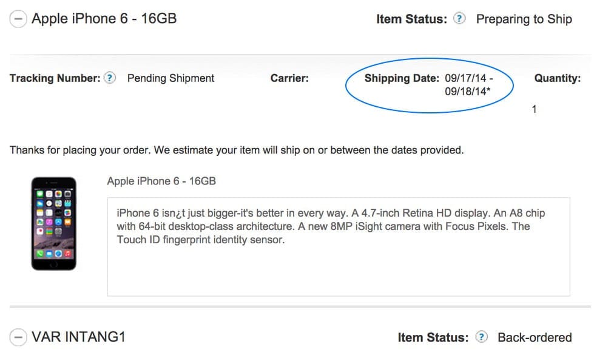
Task: Click the Back-ordered status text
Action: (535, 337)
